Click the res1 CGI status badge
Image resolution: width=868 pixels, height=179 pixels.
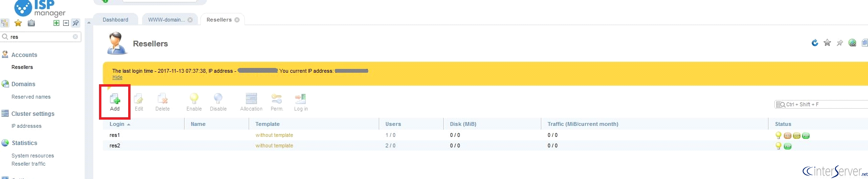click(x=788, y=136)
